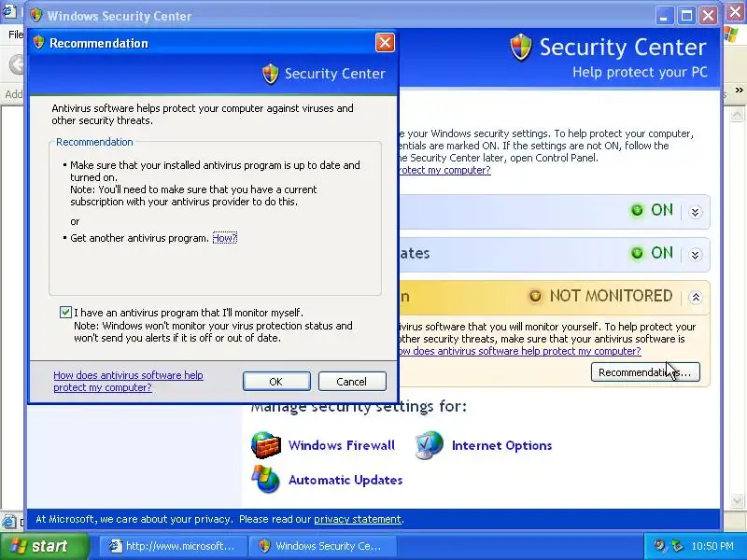Screen dimensions: 747x560
Task: Click the network connection tray icon
Action: coord(676,545)
